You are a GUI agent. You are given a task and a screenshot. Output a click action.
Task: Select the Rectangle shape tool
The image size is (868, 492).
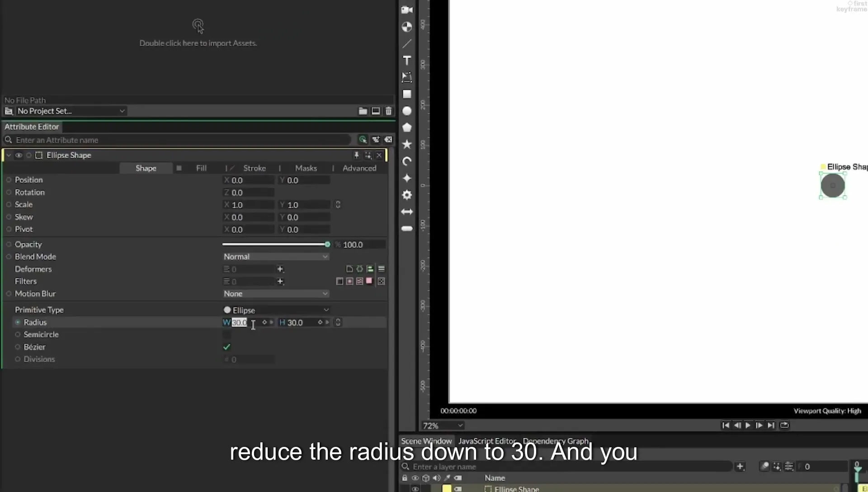click(407, 94)
